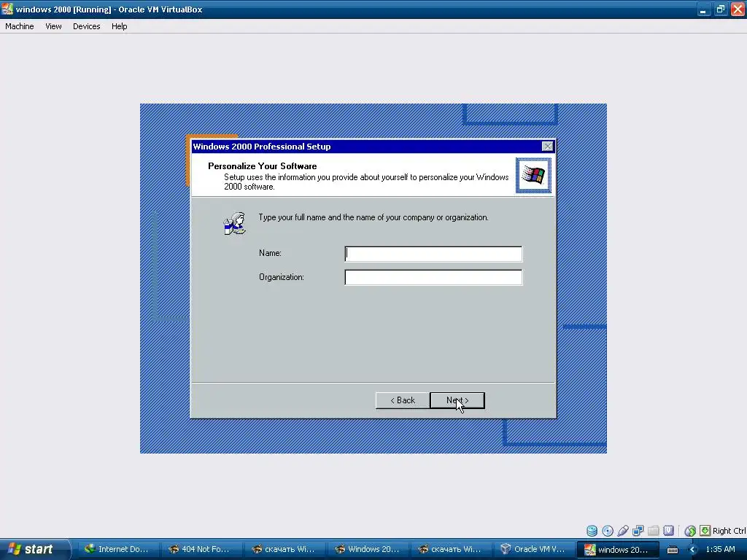Viewport: 747px width, 560px height.
Task: Switch to Internet Do... taskbar window
Action: [117, 549]
